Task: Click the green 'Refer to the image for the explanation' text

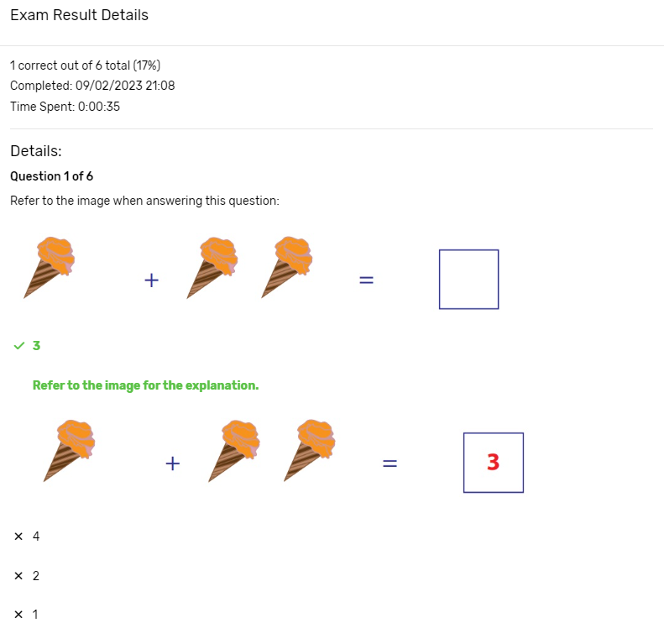Action: [x=146, y=385]
